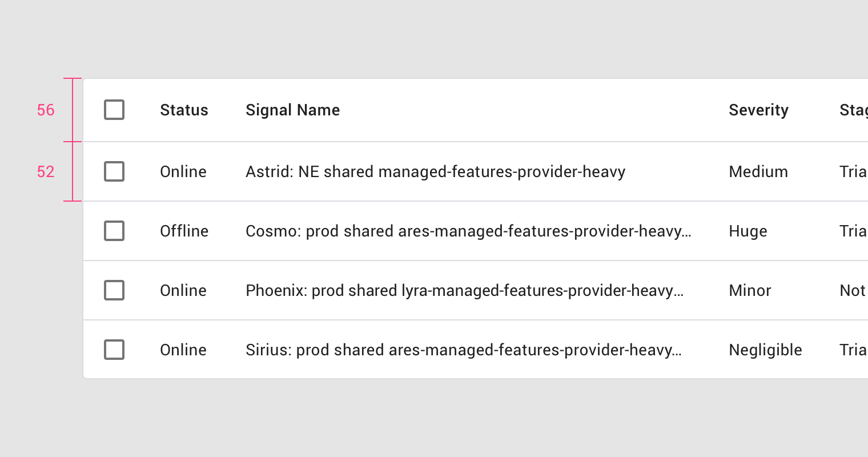Toggle the select-all checkbox in header

[x=114, y=110]
